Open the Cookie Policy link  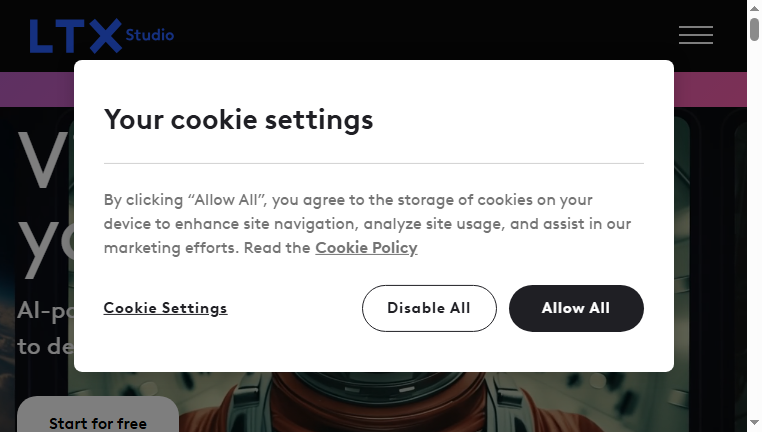(x=366, y=248)
